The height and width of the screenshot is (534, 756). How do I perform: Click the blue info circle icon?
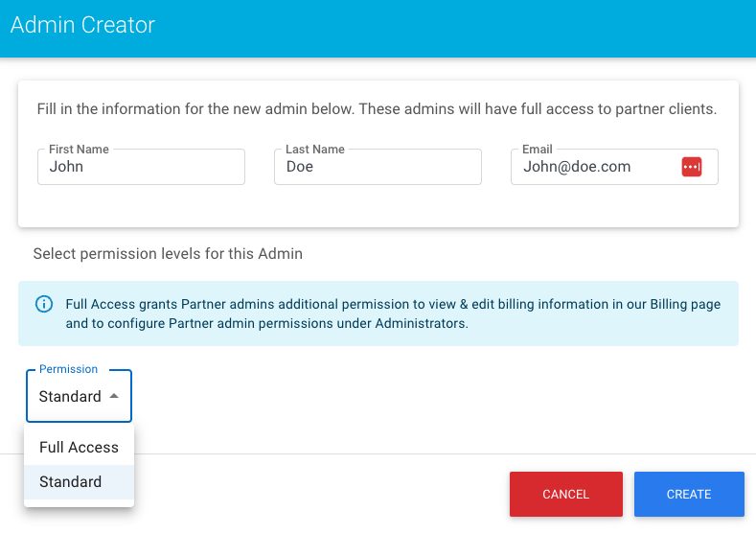click(44, 304)
